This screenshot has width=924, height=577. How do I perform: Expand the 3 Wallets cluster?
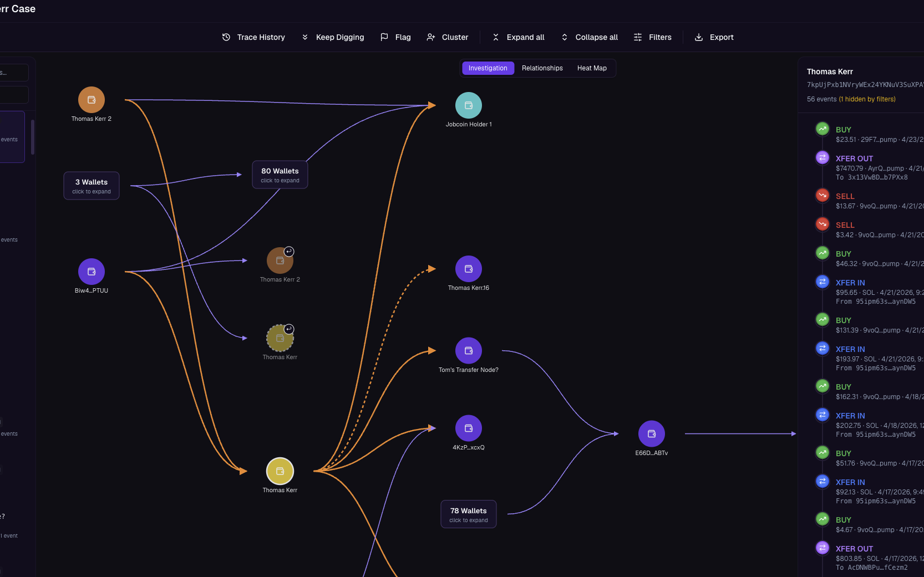pyautogui.click(x=92, y=186)
